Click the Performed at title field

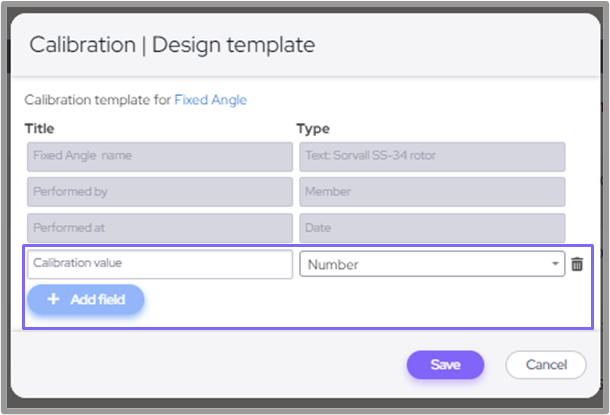point(159,228)
